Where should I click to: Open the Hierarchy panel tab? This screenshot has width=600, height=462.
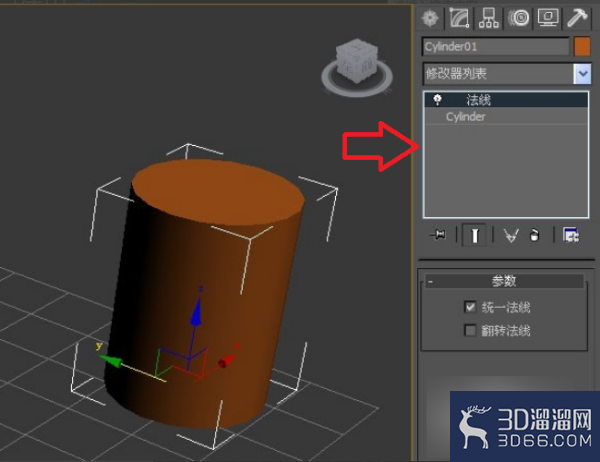click(x=489, y=18)
